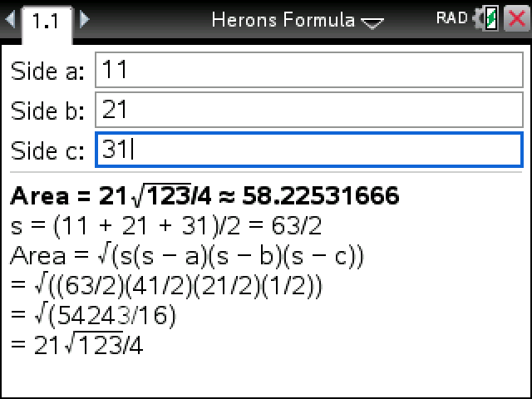Close the document with red X
532x399 pixels.
click(516, 19)
